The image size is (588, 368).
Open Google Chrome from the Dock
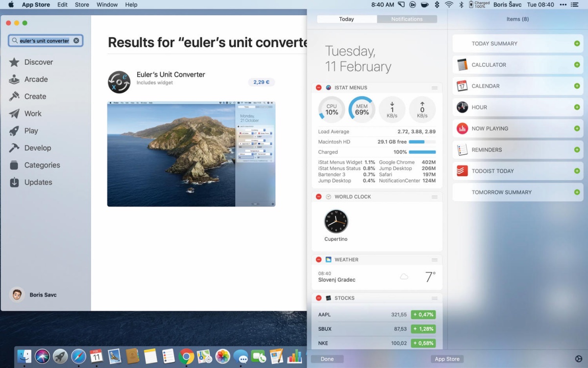(x=186, y=356)
